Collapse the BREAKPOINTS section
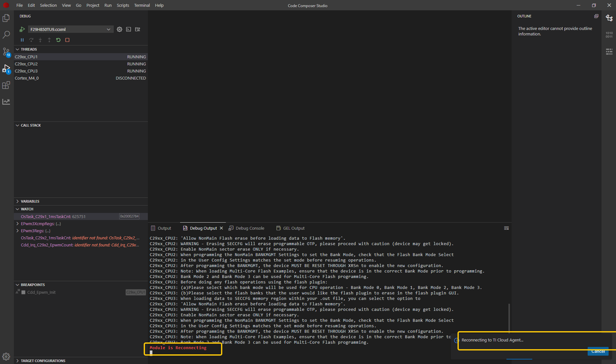The image size is (616, 364). point(18,285)
